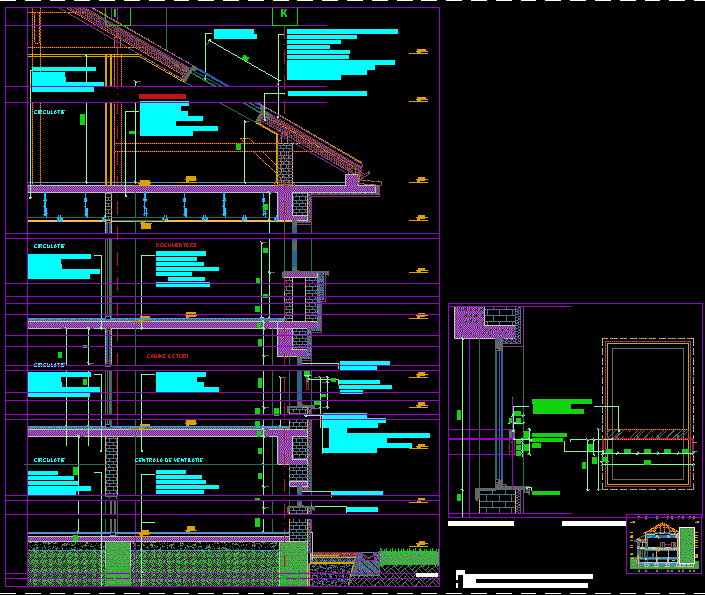The image size is (705, 595).
Task: Click the red CAMINE ACTORI room label
Action: [167, 356]
